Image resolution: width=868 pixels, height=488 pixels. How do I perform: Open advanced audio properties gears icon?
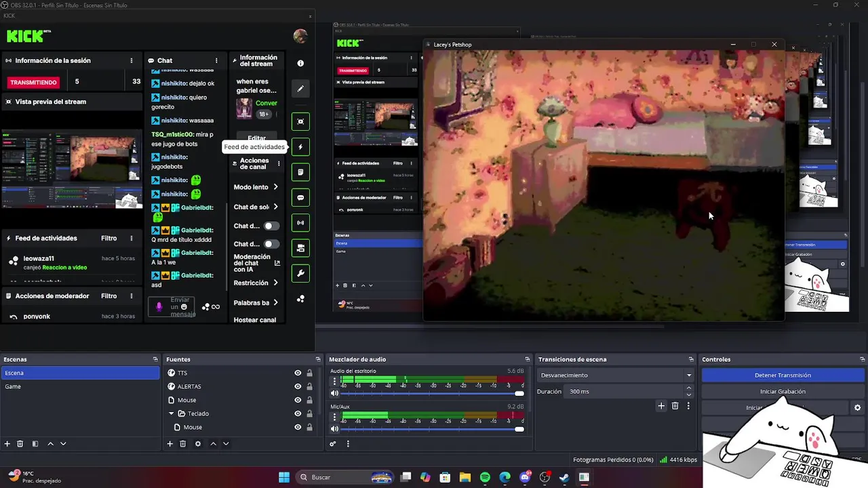point(333,444)
